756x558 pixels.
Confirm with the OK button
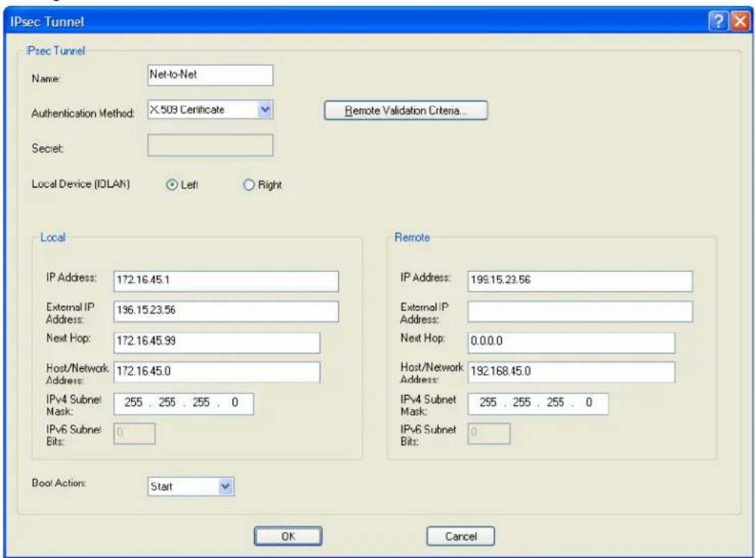click(x=288, y=536)
